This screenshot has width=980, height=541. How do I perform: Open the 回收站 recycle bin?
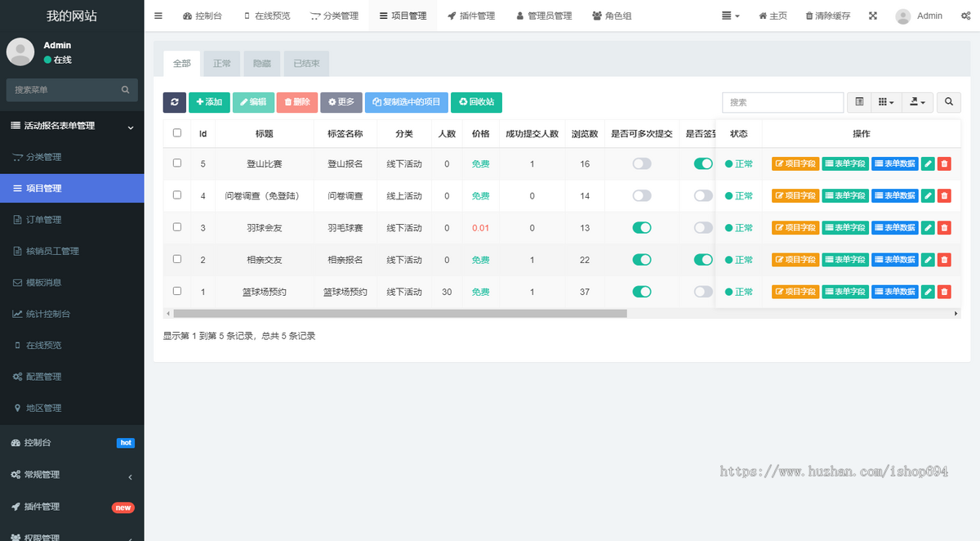[476, 102]
